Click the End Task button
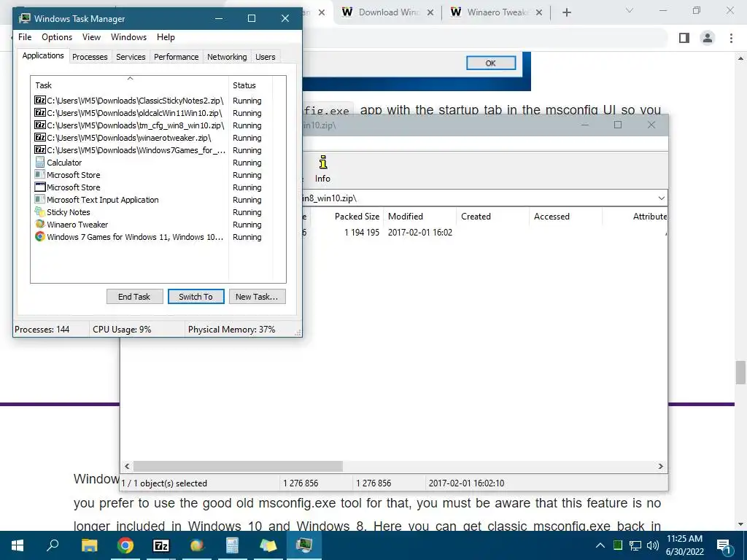 134,297
